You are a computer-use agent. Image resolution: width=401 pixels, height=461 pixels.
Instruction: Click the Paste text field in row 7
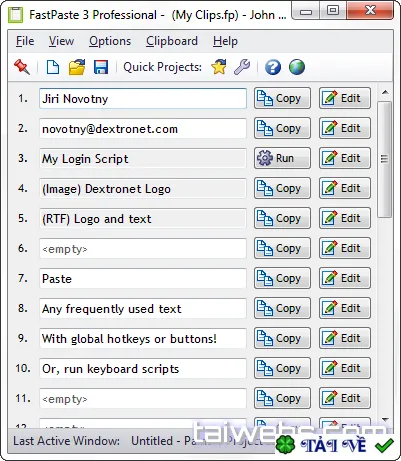(143, 279)
